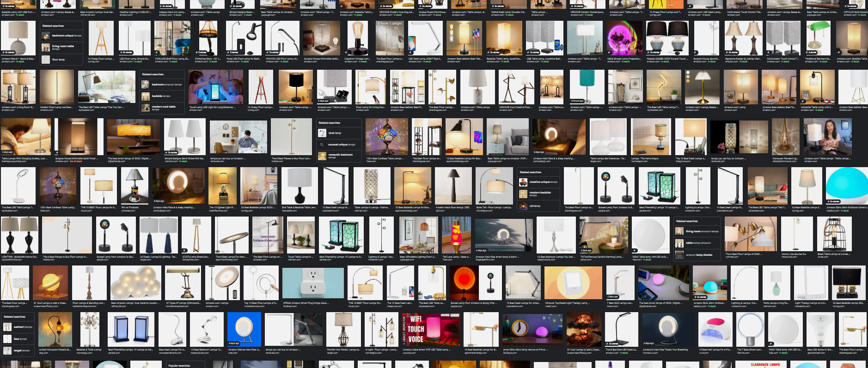This screenshot has height=368, width=868.
Task: Open related search 'table lamps amazon'
Action: [697, 243]
